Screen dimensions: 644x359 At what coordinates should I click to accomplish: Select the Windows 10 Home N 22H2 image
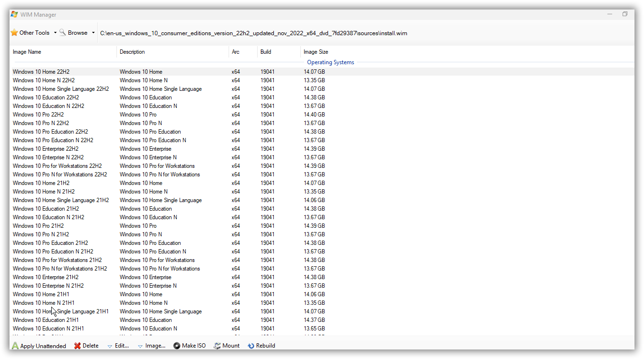[x=44, y=80]
